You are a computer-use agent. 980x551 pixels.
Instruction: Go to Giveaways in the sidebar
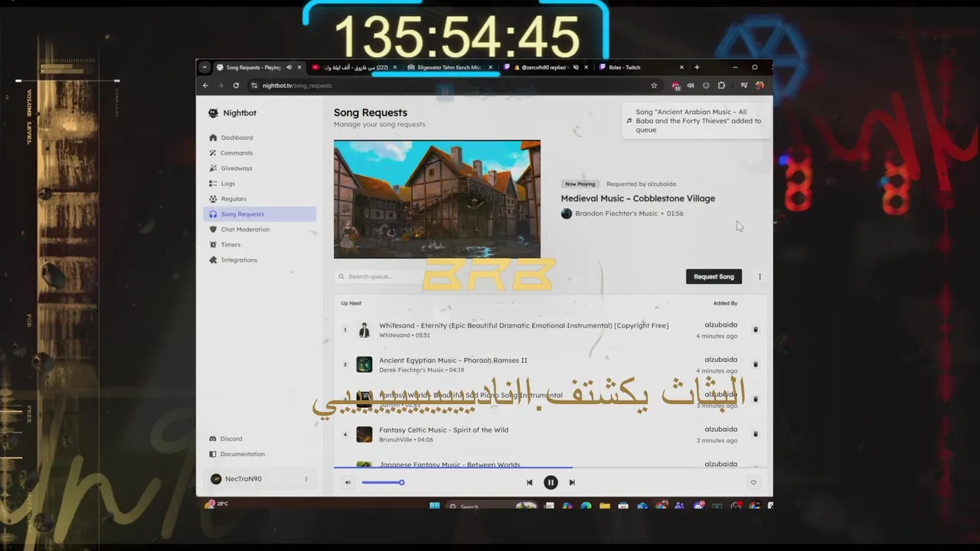pyautogui.click(x=237, y=168)
